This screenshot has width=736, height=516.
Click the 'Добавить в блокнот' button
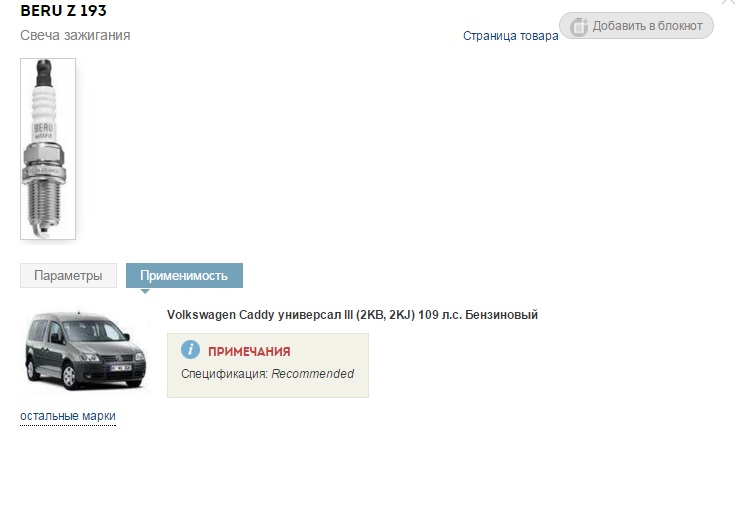[636, 26]
